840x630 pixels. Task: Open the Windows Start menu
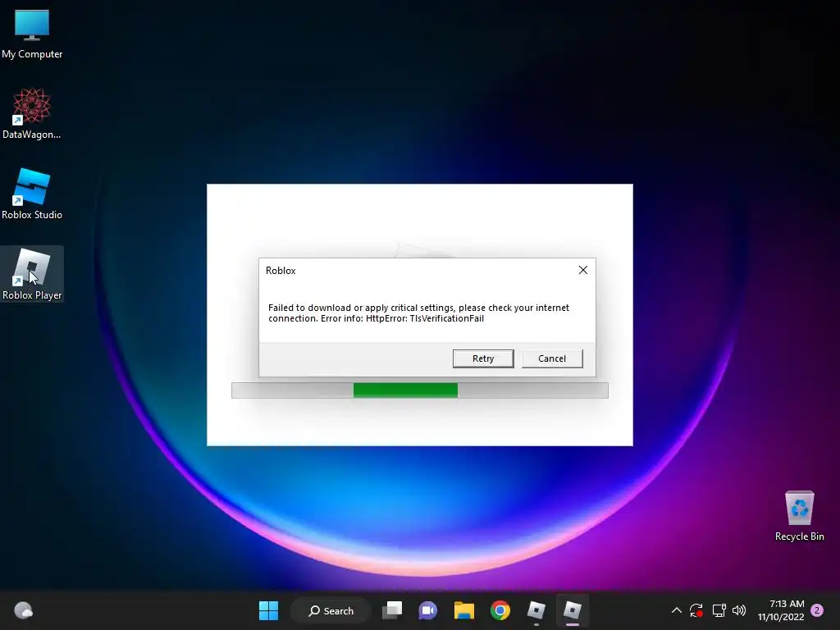268,610
